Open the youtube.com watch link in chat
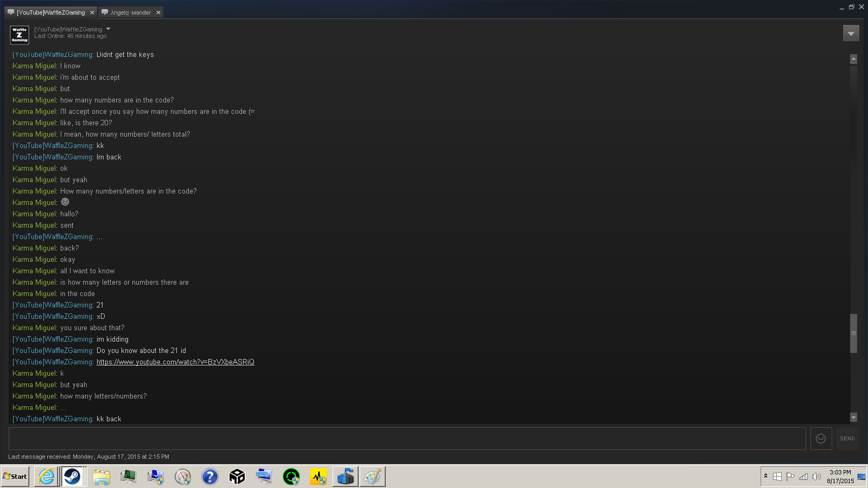The image size is (868, 488). click(175, 362)
